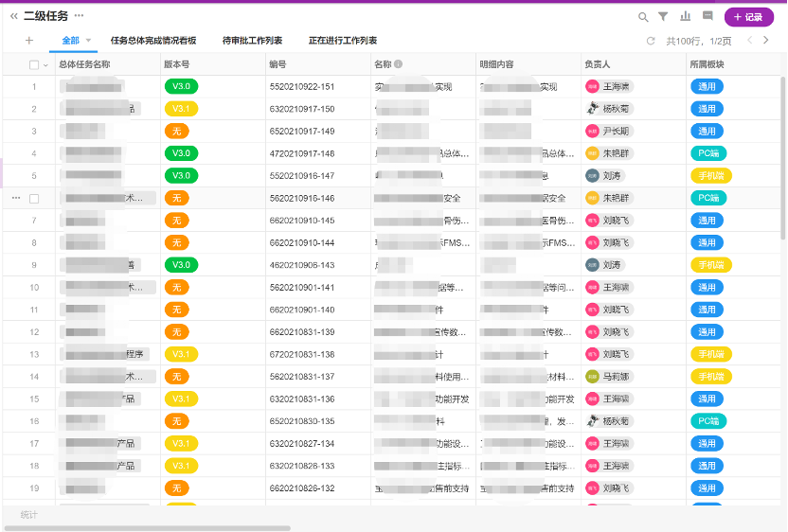Open the bar chart statistics icon

point(685,17)
